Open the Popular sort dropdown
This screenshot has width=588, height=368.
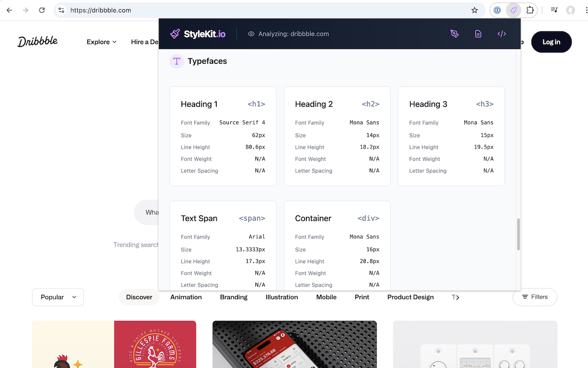click(x=57, y=297)
